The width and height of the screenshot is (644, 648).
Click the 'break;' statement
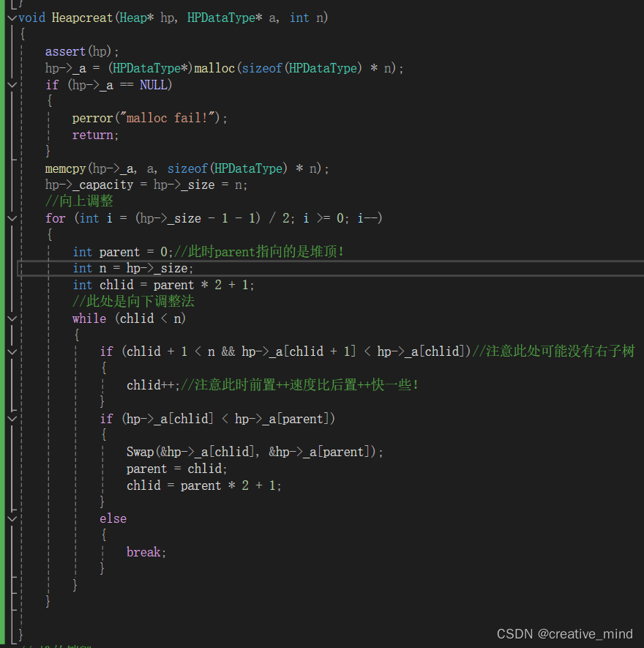pos(146,553)
